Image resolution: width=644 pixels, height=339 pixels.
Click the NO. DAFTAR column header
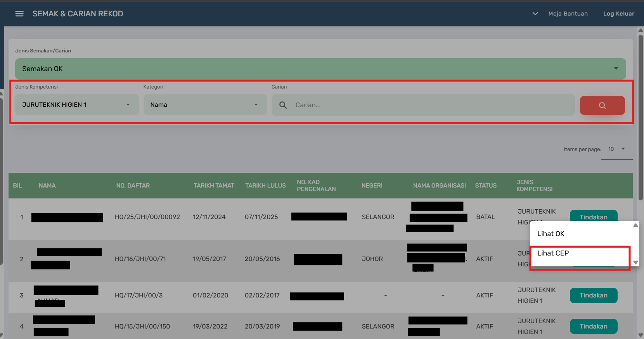[133, 186]
